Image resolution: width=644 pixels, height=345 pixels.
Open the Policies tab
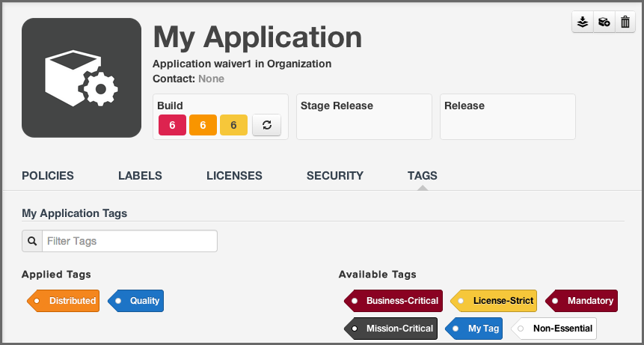click(48, 176)
